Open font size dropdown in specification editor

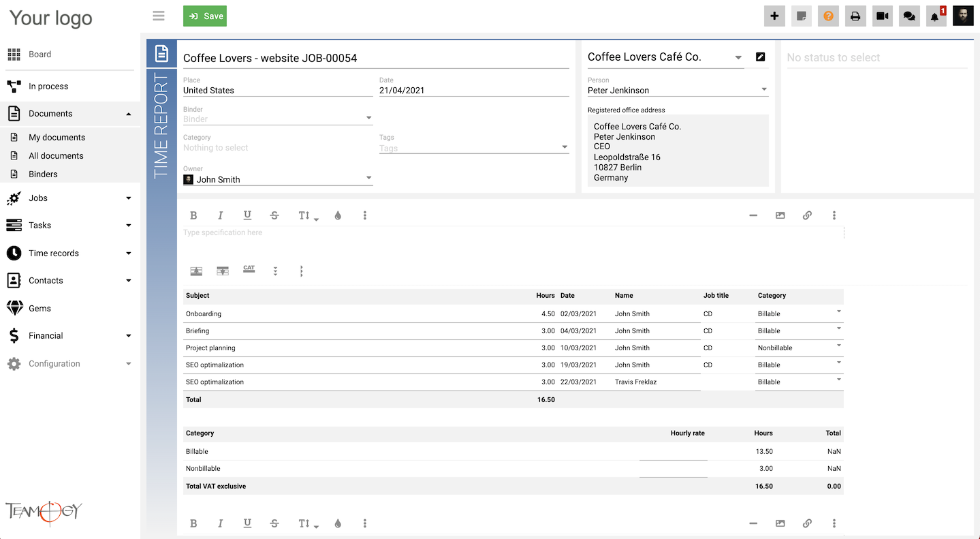click(308, 215)
